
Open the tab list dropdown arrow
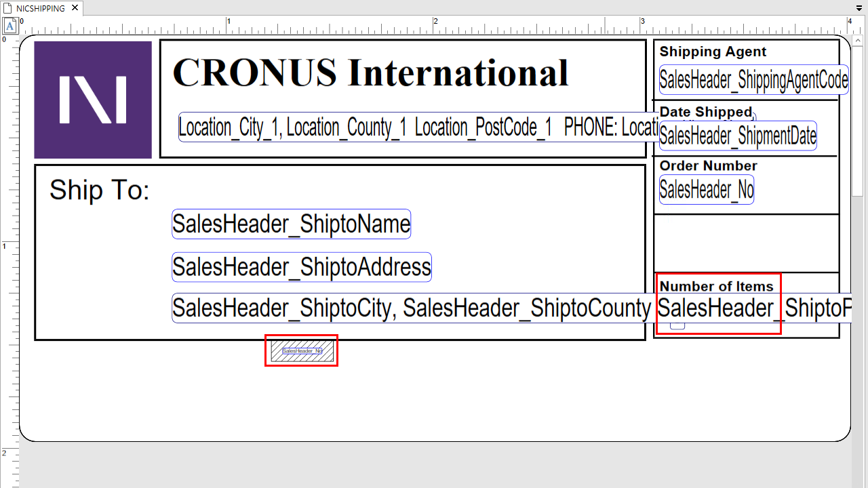(860, 8)
